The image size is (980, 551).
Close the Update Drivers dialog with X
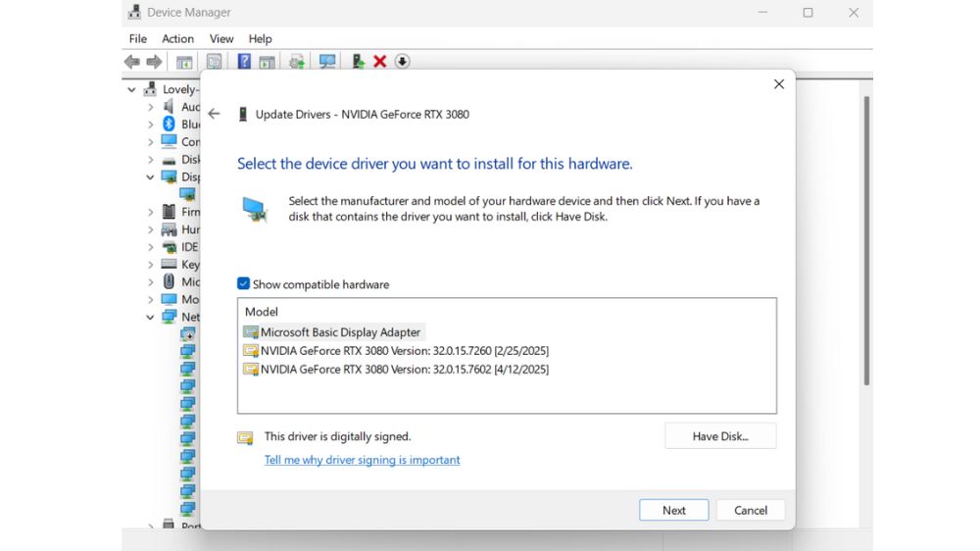coord(779,83)
